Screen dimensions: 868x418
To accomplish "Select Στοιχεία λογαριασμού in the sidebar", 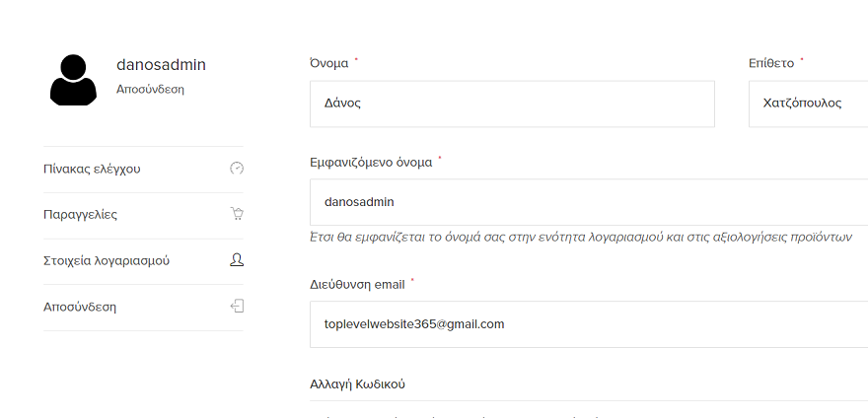I will point(107,260).
